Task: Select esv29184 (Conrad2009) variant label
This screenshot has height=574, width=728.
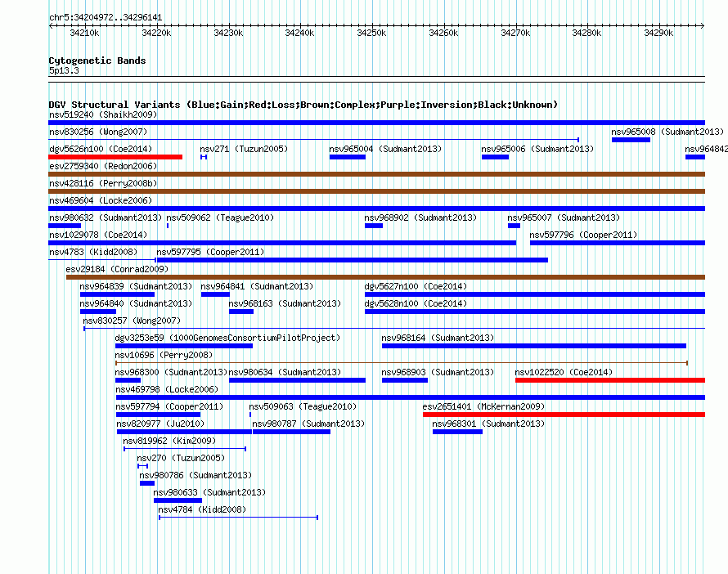Action: point(117,269)
